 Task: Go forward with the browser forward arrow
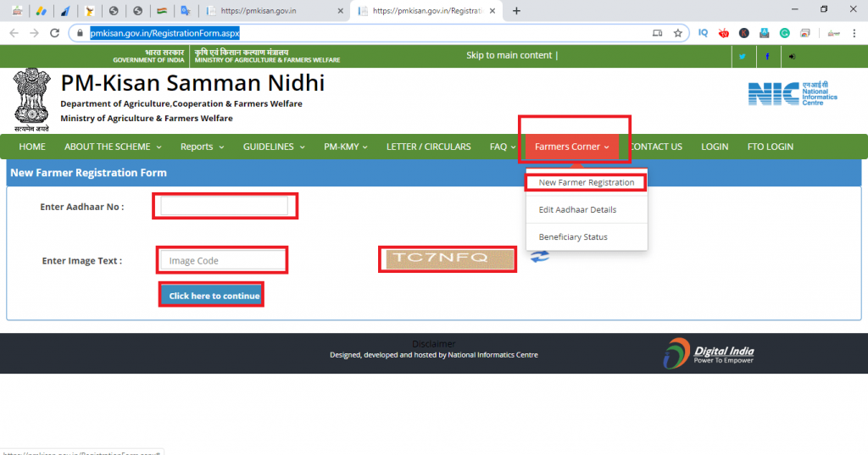click(34, 33)
